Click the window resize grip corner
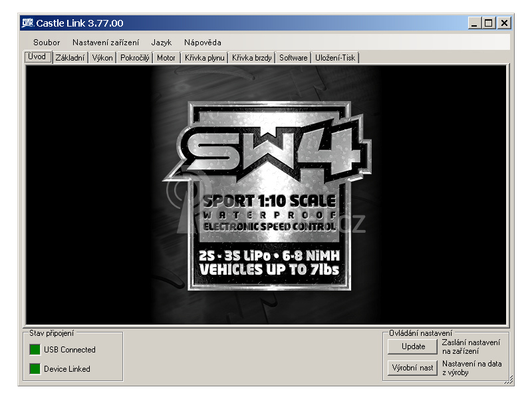The image size is (532, 399). point(509,380)
